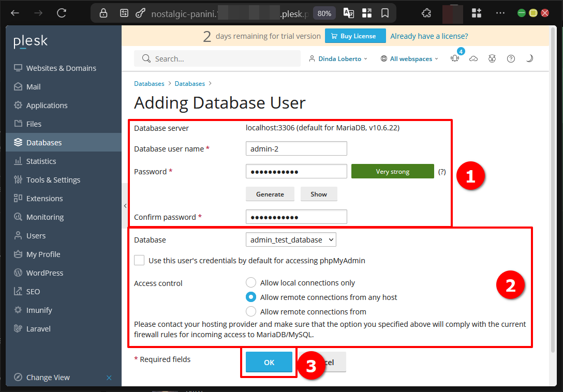Open Websites & Domains in sidebar
This screenshot has height=392, width=563.
tap(61, 68)
